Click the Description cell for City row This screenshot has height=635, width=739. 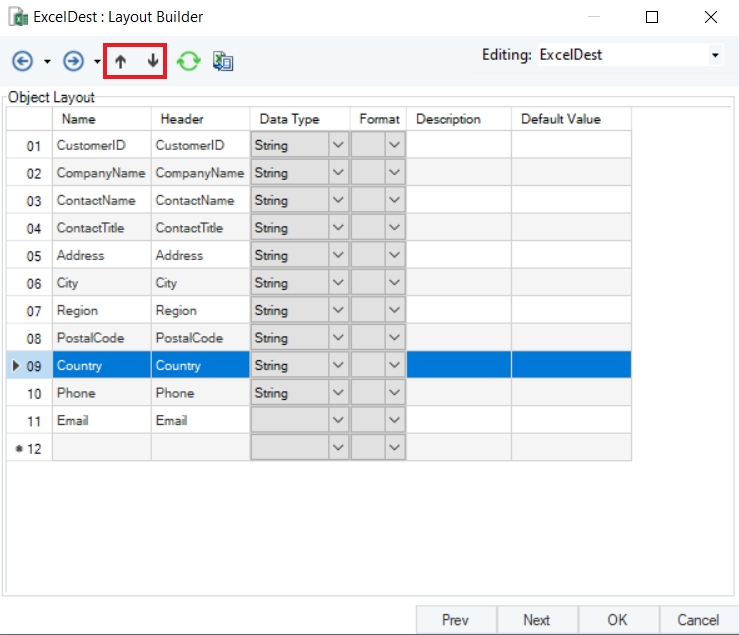click(458, 283)
